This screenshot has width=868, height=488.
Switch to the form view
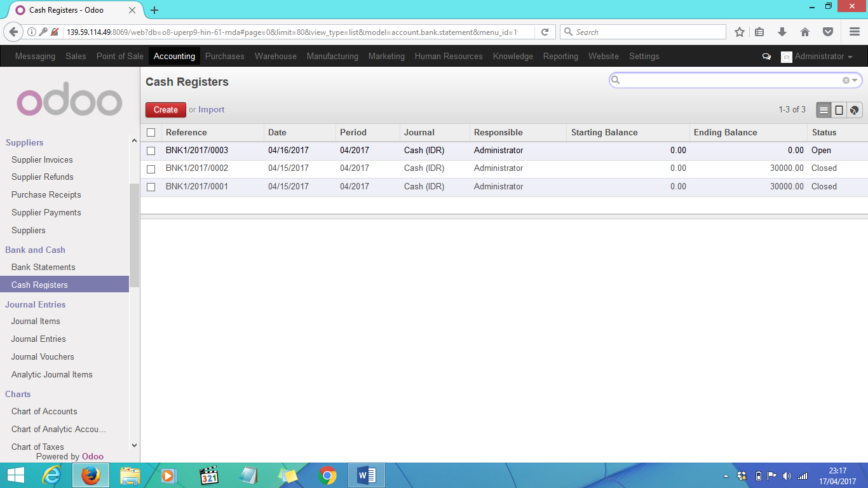click(839, 110)
